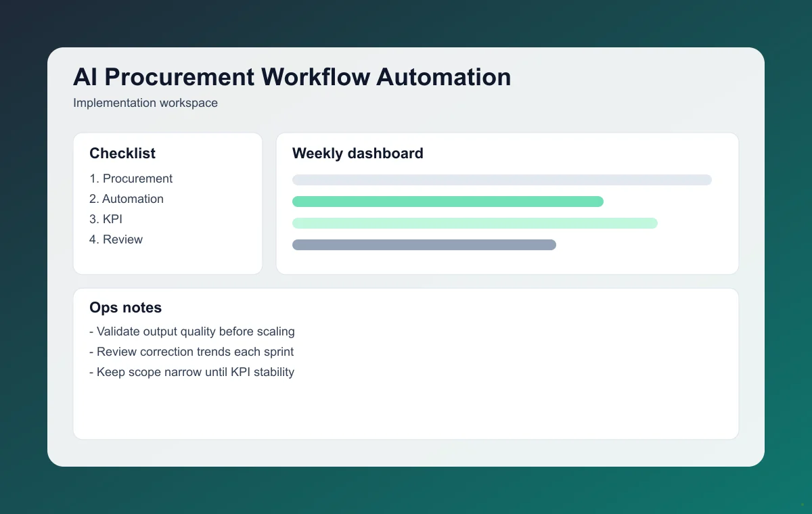The height and width of the screenshot is (514, 812).
Task: Select the Review checklist item
Action: pyautogui.click(x=116, y=239)
